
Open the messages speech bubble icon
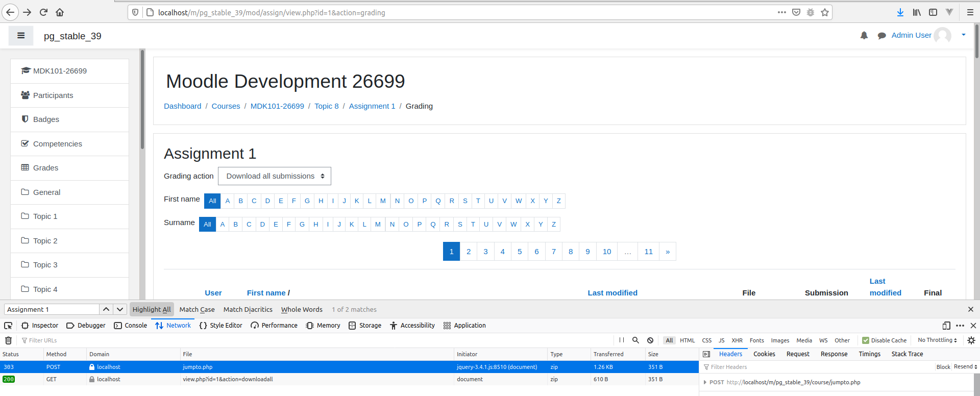(881, 35)
